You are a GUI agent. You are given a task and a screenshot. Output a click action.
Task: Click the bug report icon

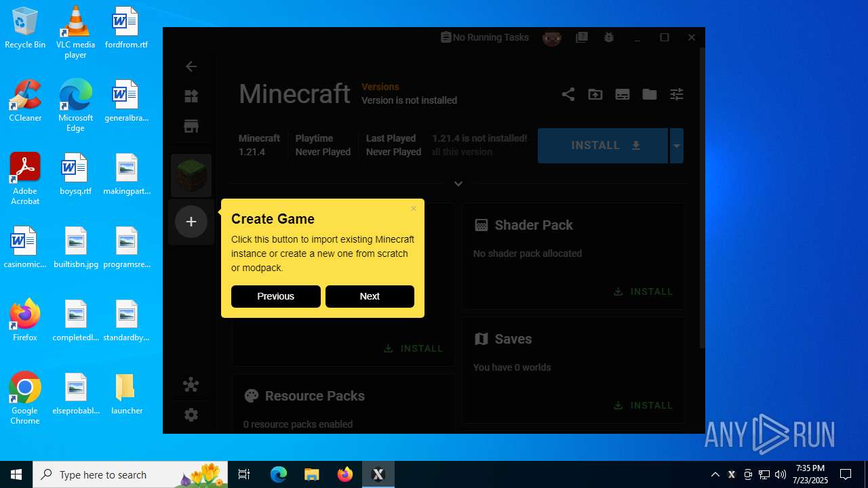click(609, 37)
